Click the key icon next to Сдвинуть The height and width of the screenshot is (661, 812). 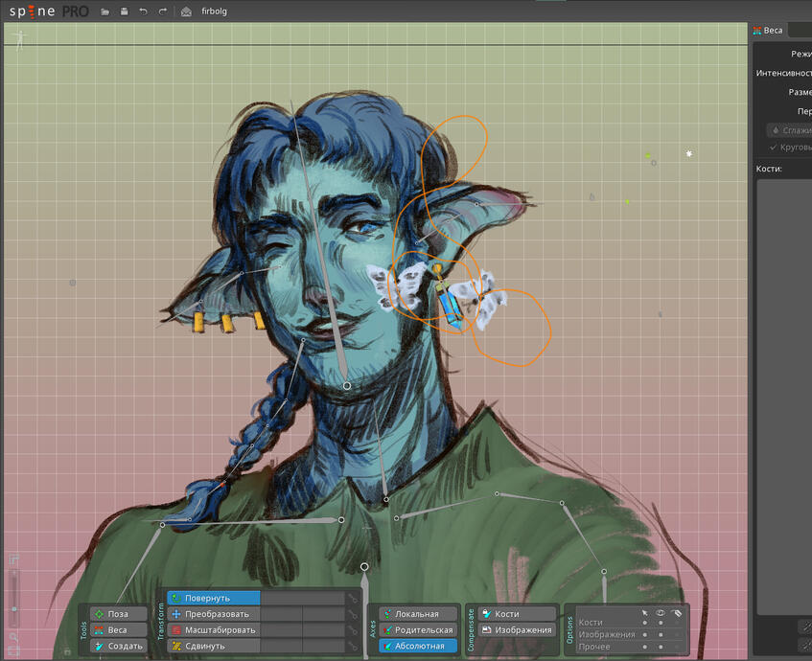353,647
